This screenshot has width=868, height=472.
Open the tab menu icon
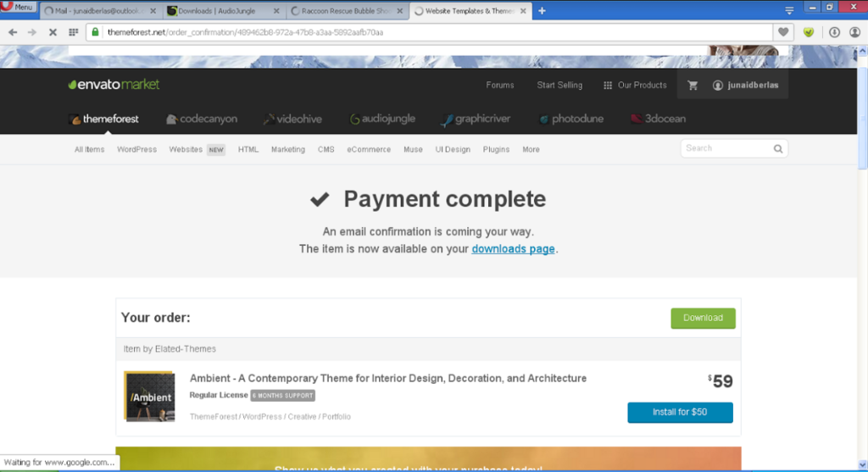[x=789, y=10]
